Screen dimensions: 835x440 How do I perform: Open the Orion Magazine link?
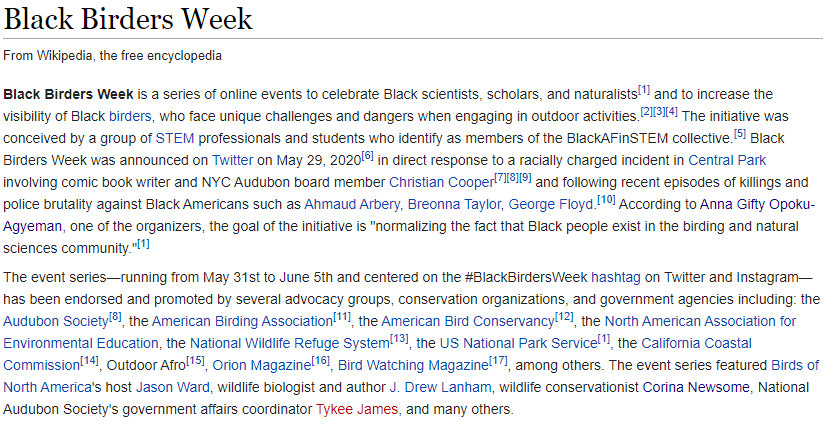coord(261,365)
